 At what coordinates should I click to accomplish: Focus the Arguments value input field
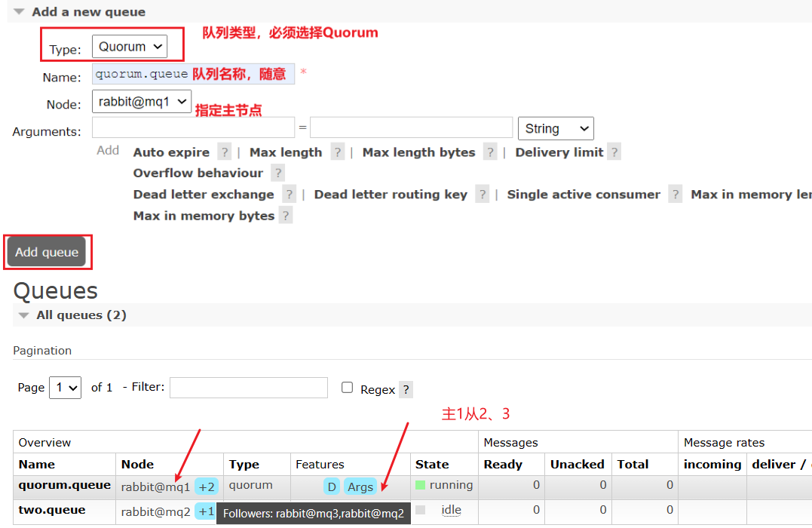411,127
